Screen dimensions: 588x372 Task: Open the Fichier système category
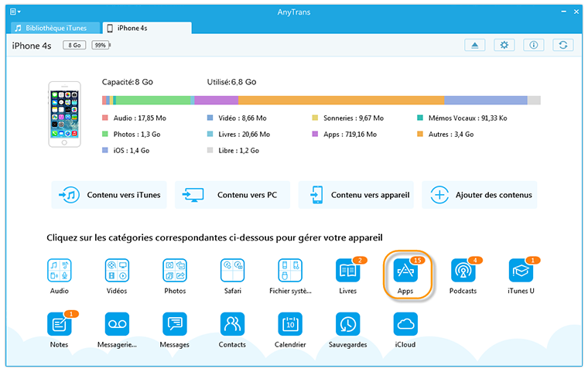point(290,271)
